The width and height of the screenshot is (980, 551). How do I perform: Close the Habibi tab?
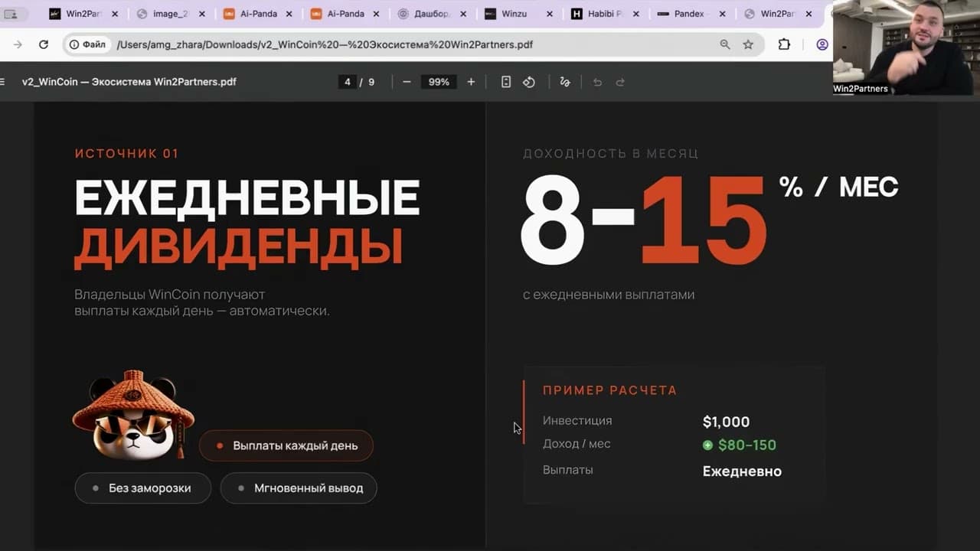[x=637, y=14]
